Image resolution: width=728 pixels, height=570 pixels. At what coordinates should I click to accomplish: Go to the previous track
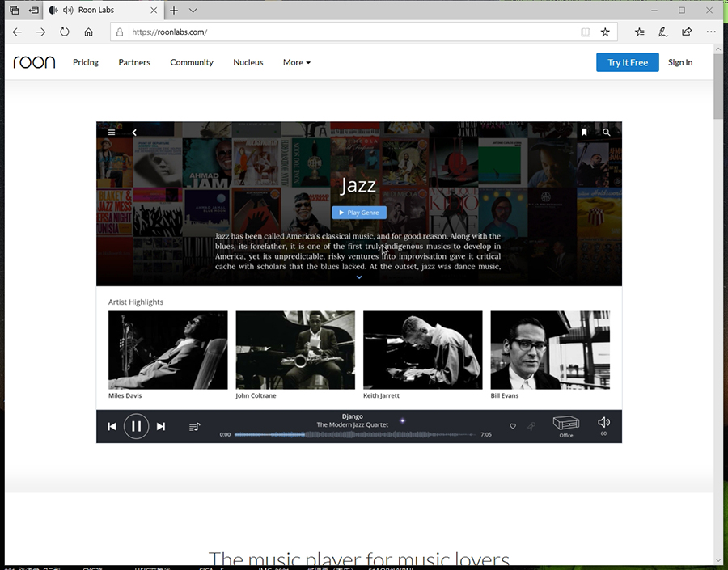pos(112,426)
